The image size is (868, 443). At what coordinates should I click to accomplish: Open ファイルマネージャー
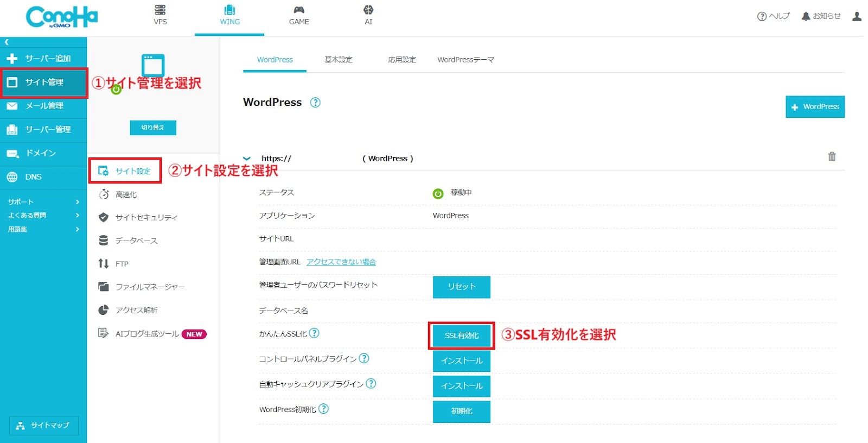(142, 287)
